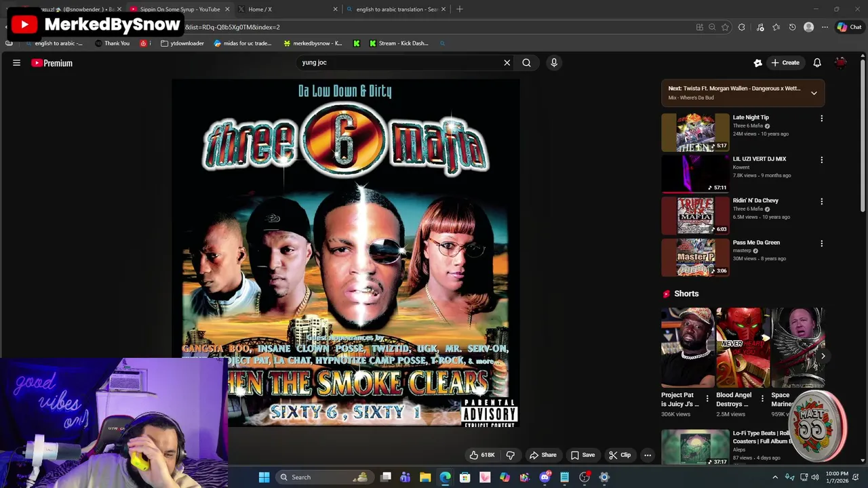Viewport: 868px width, 488px height.
Task: Open a new browser tab
Action: tap(460, 9)
